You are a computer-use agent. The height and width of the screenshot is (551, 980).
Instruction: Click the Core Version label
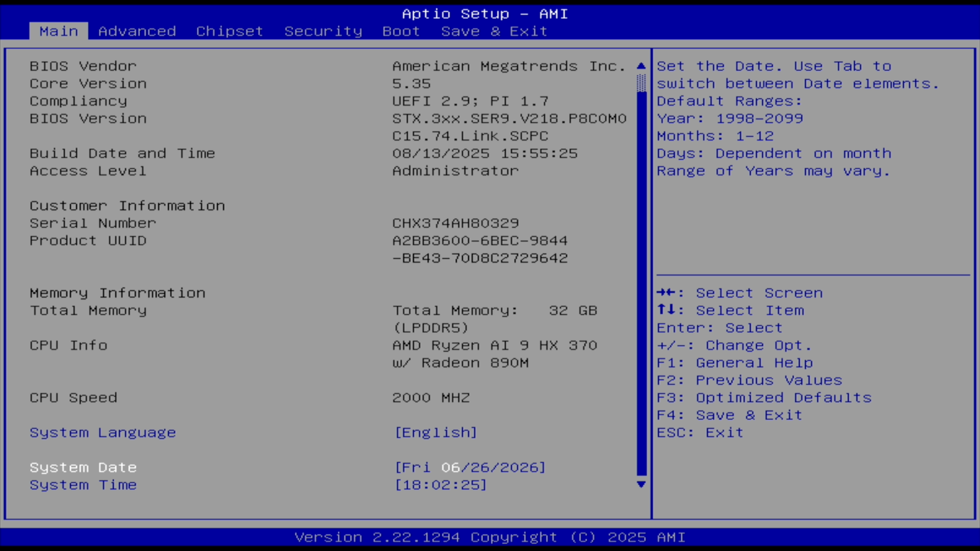click(88, 83)
